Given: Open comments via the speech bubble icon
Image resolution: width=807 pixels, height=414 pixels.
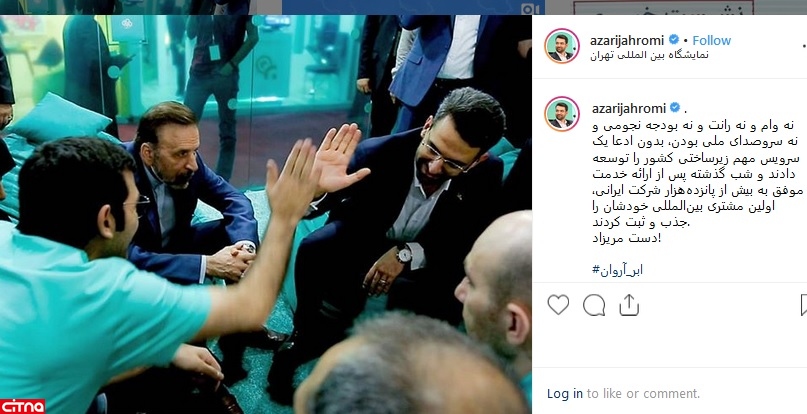Looking at the screenshot, I should 593,305.
